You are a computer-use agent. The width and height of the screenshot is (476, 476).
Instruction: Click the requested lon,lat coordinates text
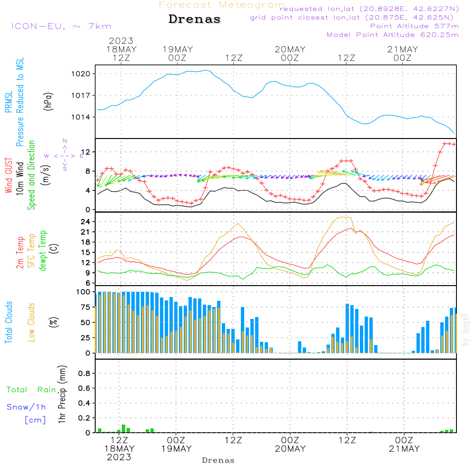[369, 9]
